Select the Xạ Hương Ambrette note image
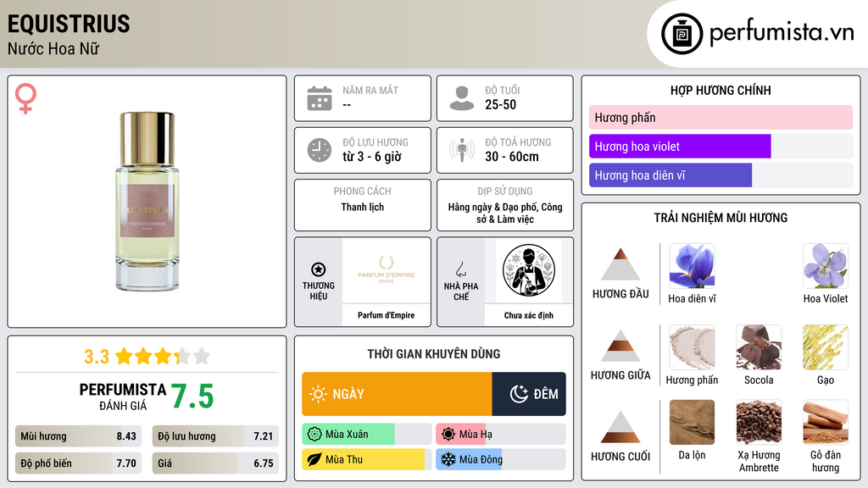 (759, 422)
